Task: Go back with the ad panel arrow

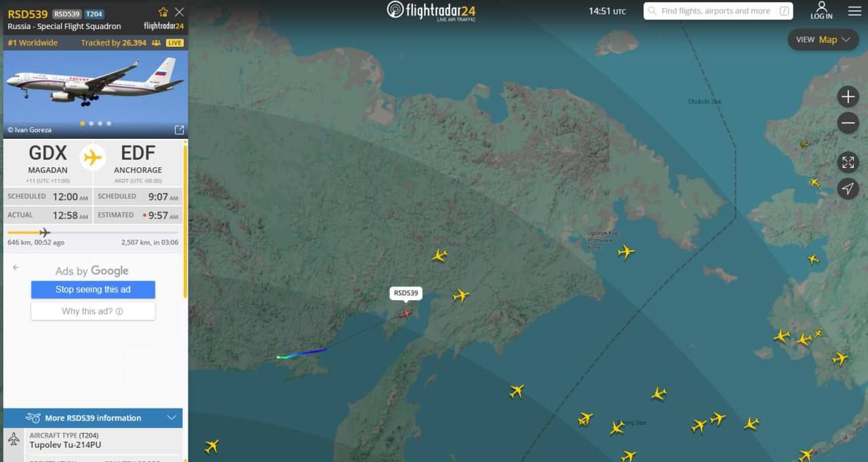Action: click(16, 268)
